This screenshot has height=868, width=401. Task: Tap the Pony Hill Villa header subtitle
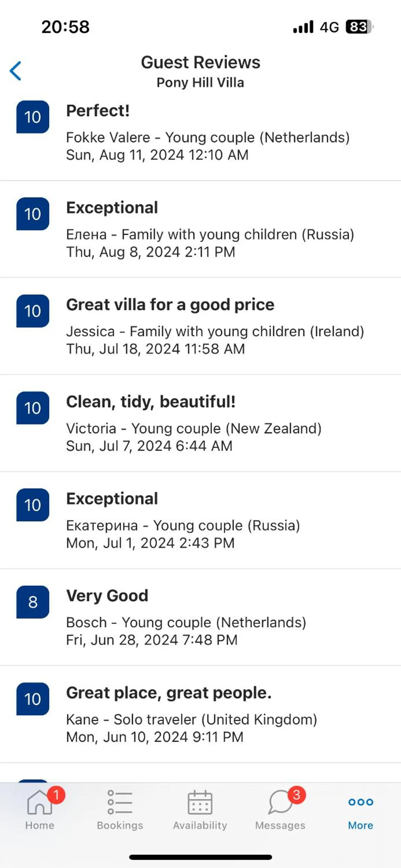pos(200,83)
